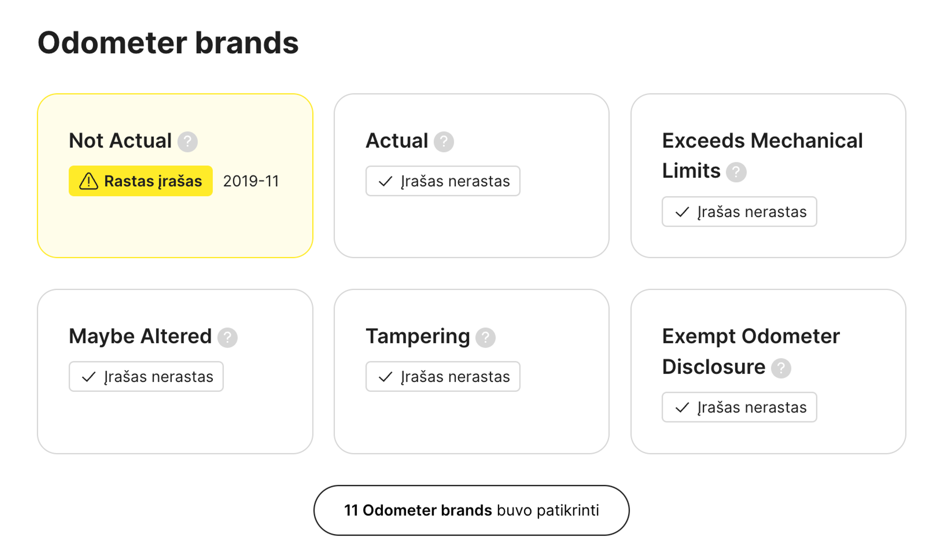Screen dimensions: 944x560
Task: Click help icon for Exceeds Mechanical Limits
Action: tap(736, 172)
